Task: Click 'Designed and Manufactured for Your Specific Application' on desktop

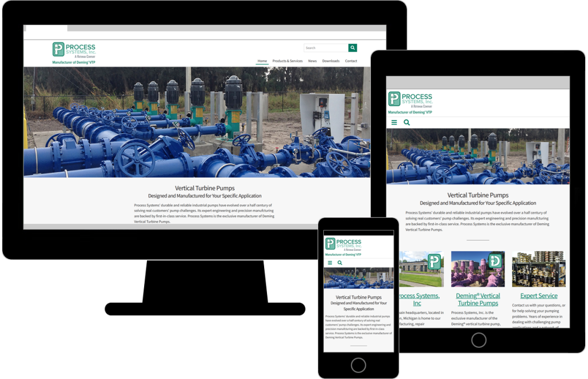Action: click(x=205, y=196)
